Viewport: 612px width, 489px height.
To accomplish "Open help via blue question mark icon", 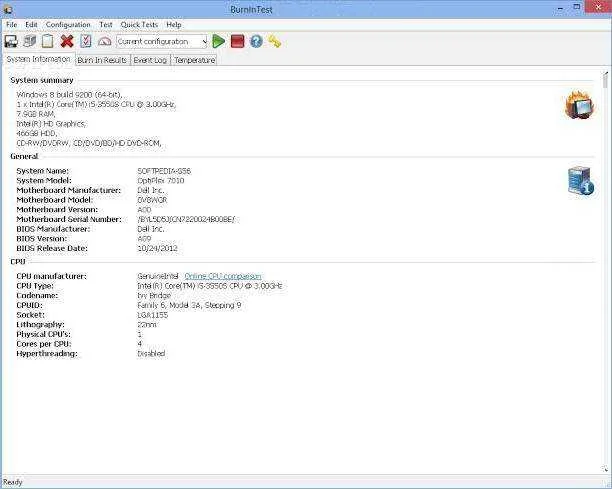I will point(256,41).
